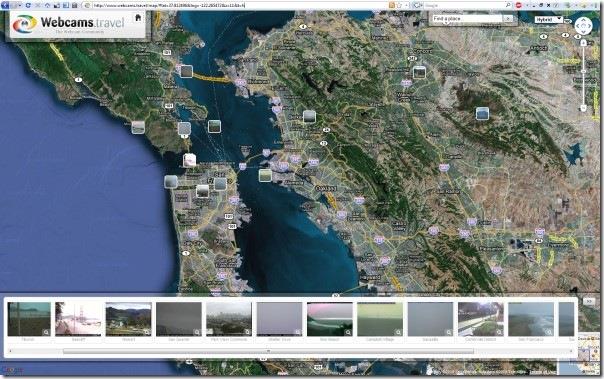Open webcam marker at the Golden Gate
This screenshot has height=379, width=604.
tap(189, 160)
